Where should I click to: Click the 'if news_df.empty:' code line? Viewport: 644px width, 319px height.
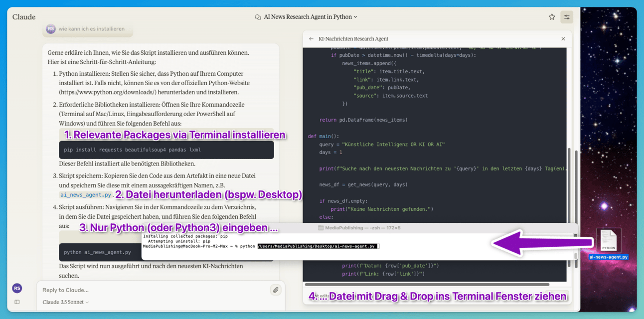(x=343, y=201)
